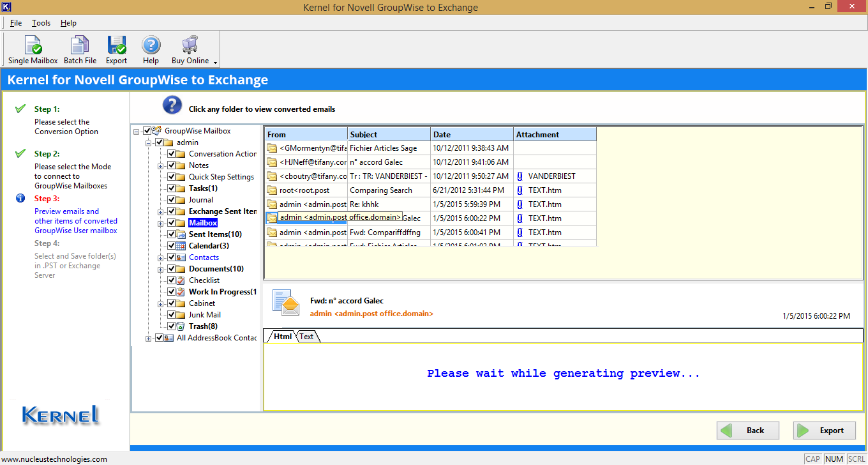The width and height of the screenshot is (868, 465).
Task: Click the Kernel logo in the sidebar
Action: click(x=59, y=415)
